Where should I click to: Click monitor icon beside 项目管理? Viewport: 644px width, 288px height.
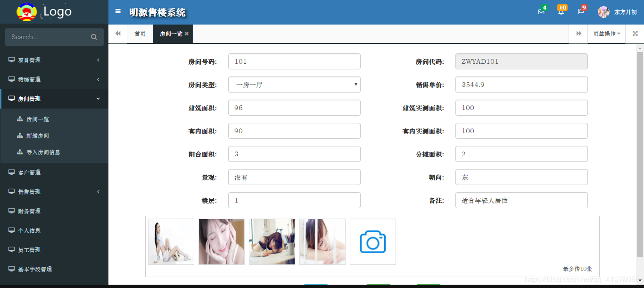[11, 60]
